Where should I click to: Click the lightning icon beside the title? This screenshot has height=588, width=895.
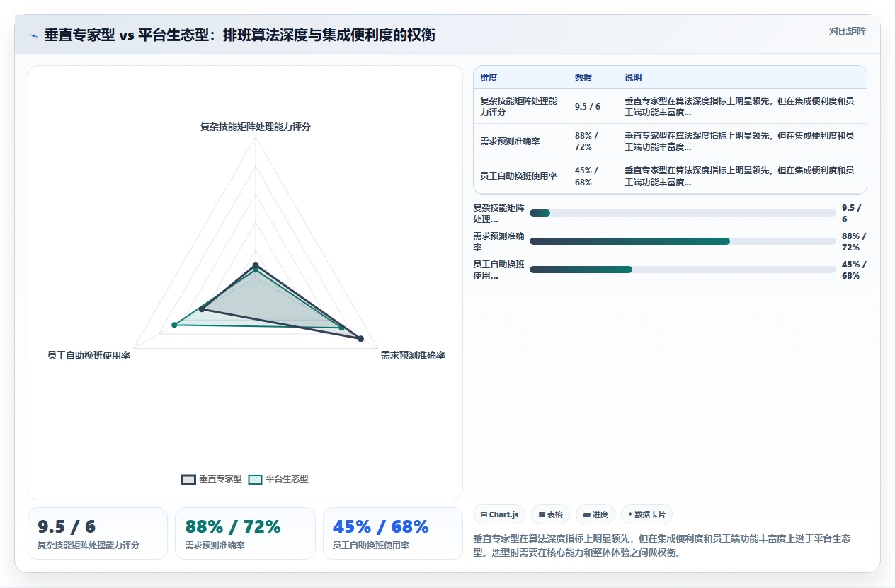coord(33,35)
